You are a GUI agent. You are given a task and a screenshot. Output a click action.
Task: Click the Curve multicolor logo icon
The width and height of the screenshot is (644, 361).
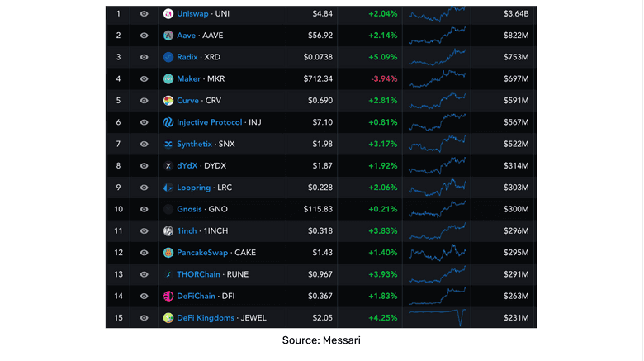168,101
